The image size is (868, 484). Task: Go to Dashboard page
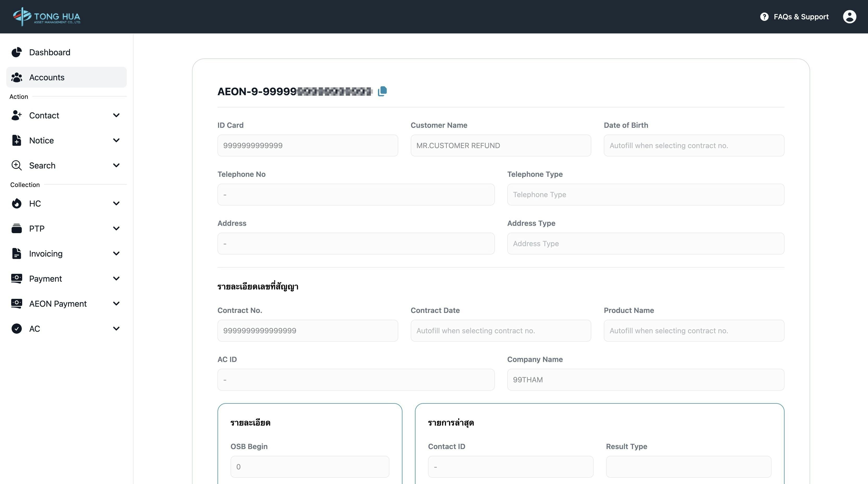(50, 52)
